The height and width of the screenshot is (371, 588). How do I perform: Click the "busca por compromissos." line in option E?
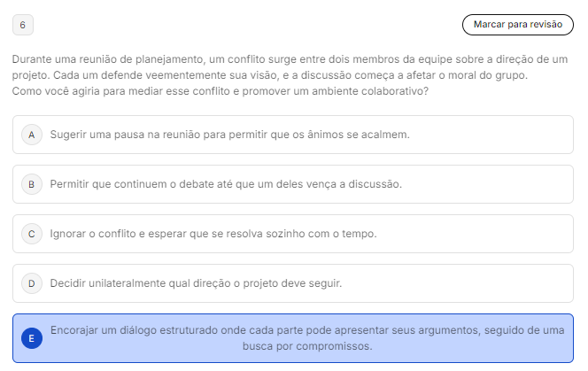306,346
